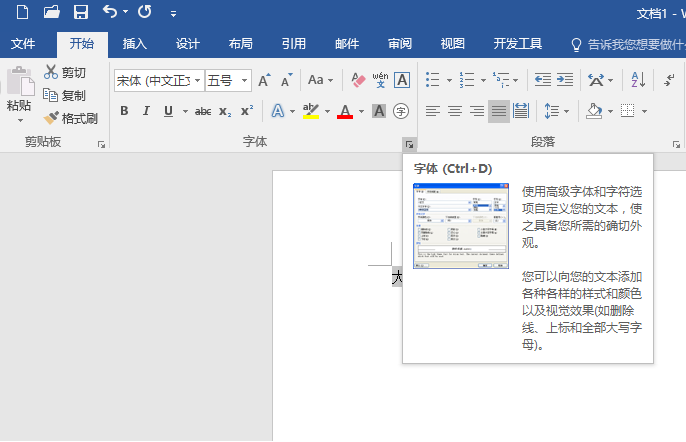Apply a bulleted list

pos(433,80)
